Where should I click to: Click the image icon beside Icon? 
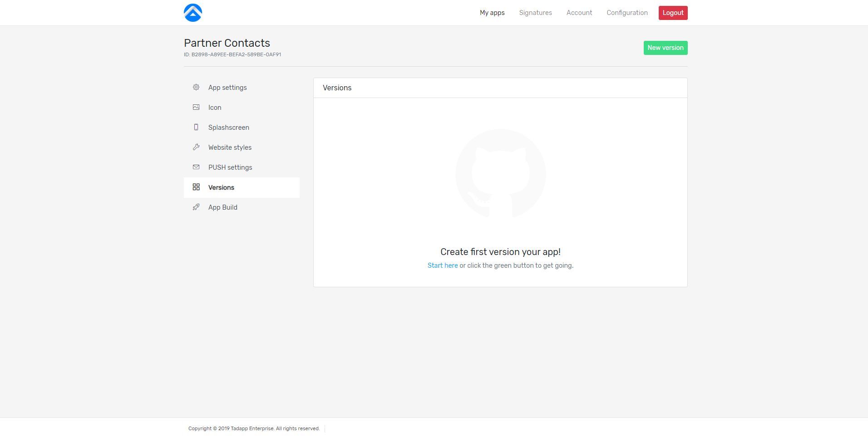[x=196, y=107]
